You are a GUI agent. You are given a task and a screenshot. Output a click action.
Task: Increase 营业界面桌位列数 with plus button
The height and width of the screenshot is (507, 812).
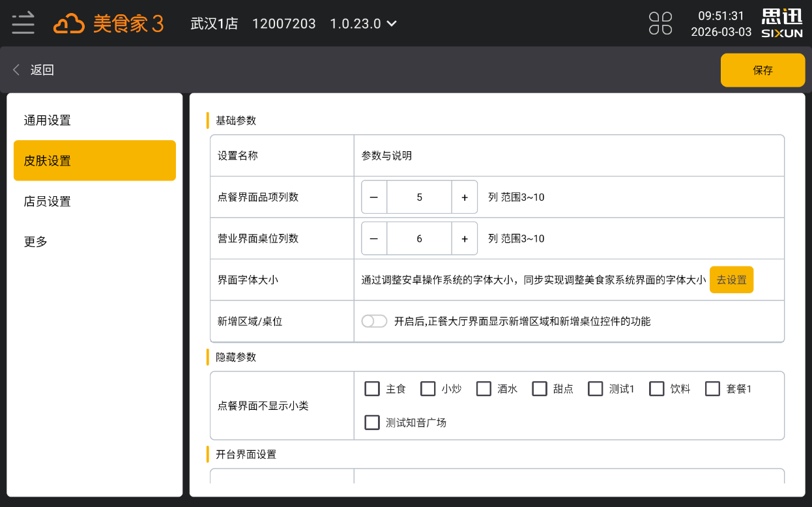point(464,239)
